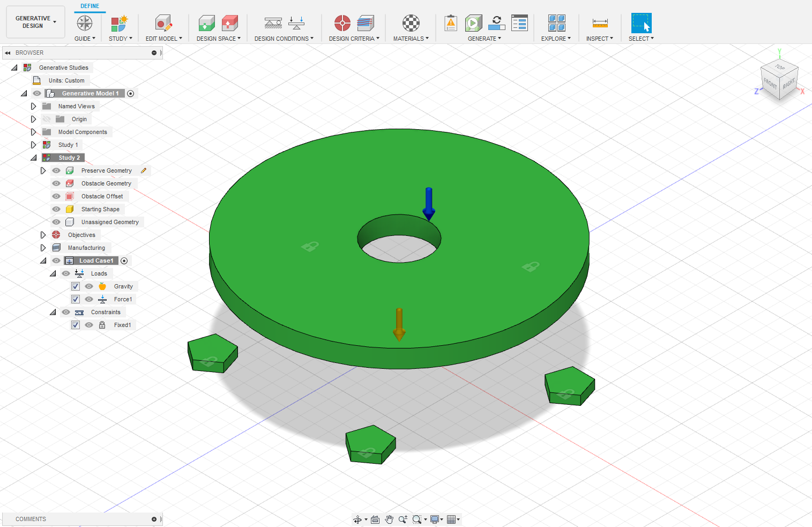812x527 pixels.
Task: Choose the Structural Loads tool icon
Action: 296,23
